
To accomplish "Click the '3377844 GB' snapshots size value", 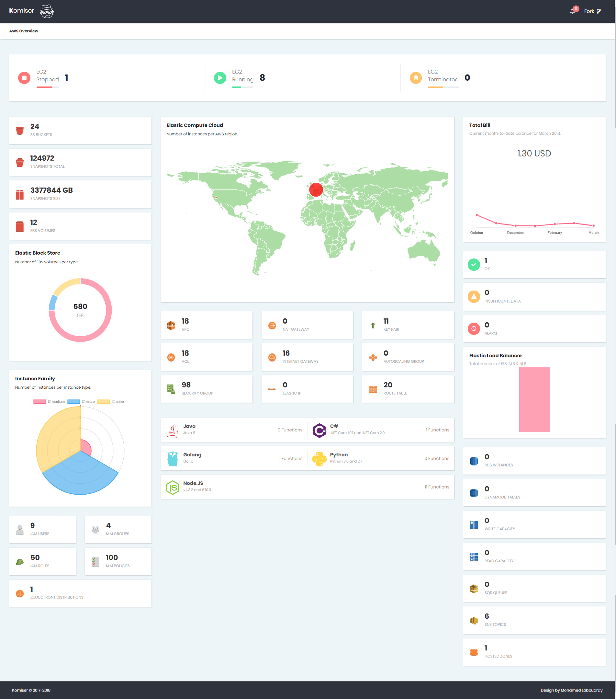I will click(51, 190).
